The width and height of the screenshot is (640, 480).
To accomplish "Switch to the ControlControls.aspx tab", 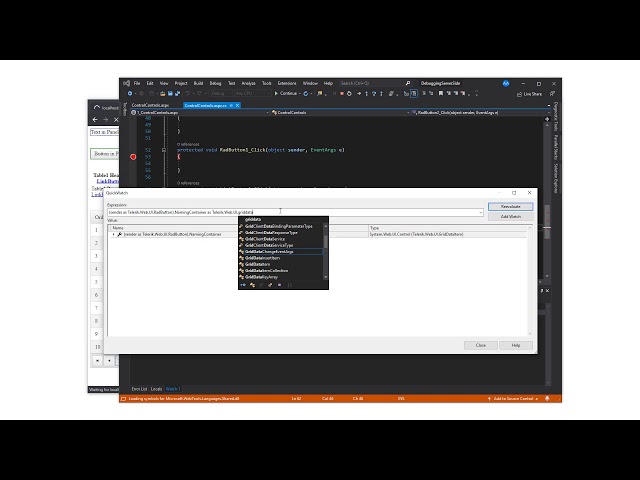I will click(x=152, y=104).
